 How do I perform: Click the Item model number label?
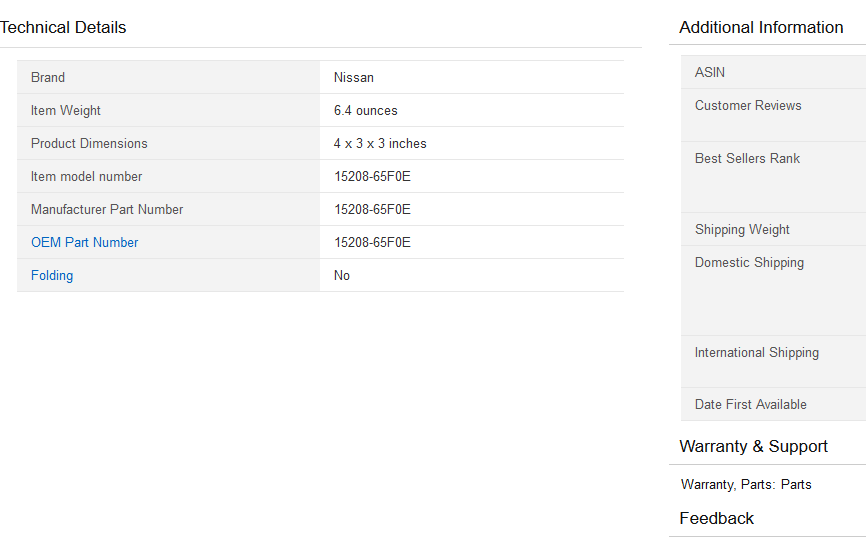[x=87, y=176]
